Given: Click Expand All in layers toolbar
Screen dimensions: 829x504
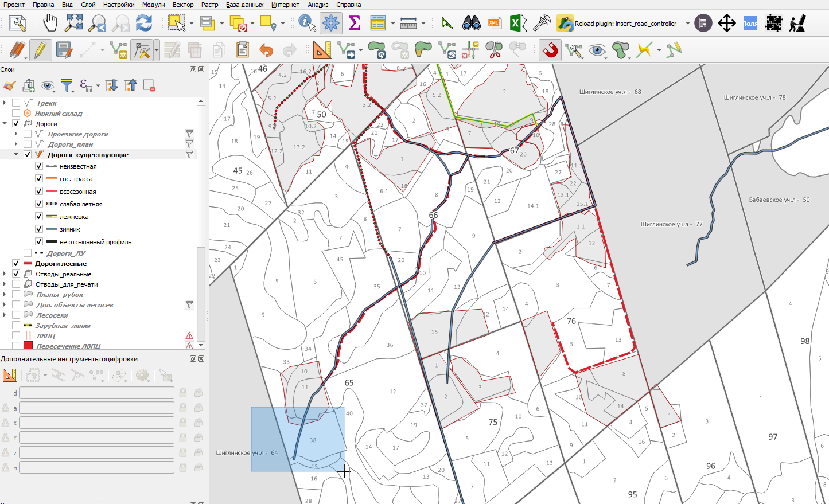Looking at the screenshot, I should (x=112, y=85).
